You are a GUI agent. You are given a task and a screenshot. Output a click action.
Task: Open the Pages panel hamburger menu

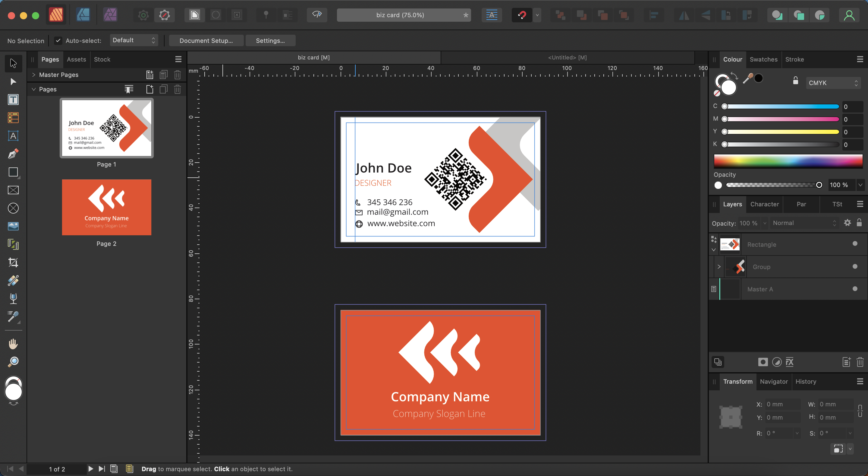click(x=178, y=59)
